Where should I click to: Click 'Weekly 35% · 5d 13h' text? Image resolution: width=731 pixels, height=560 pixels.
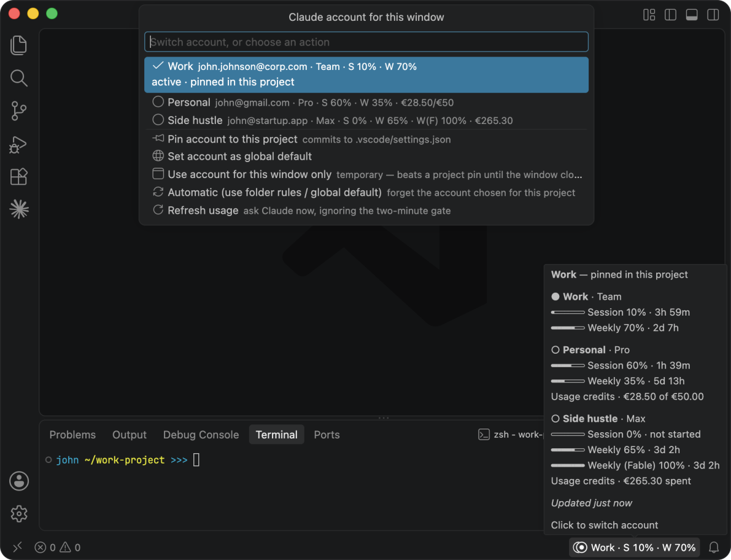pos(636,381)
